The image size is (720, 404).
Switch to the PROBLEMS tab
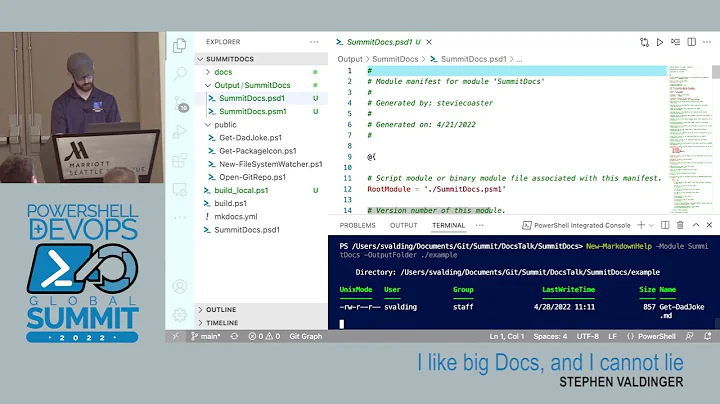pyautogui.click(x=357, y=225)
